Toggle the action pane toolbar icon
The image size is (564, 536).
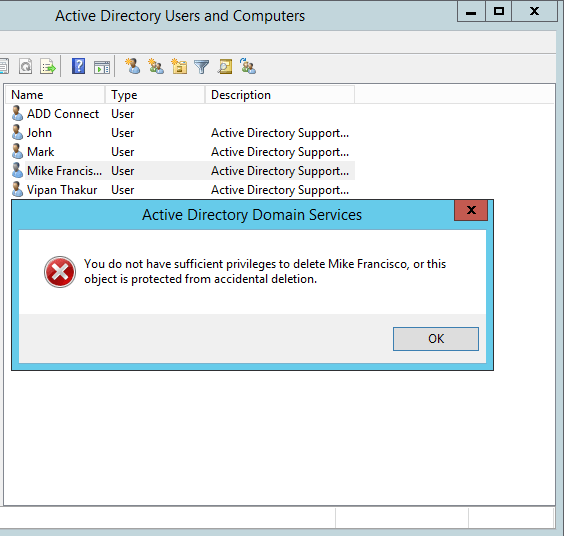(x=102, y=67)
